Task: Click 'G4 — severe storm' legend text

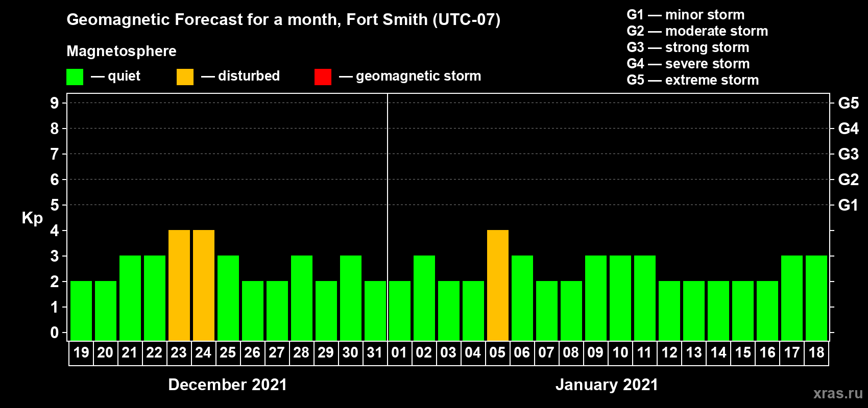Action: click(688, 64)
